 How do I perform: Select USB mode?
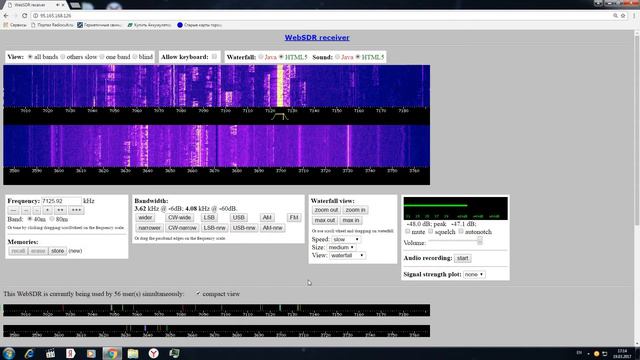[x=238, y=218]
